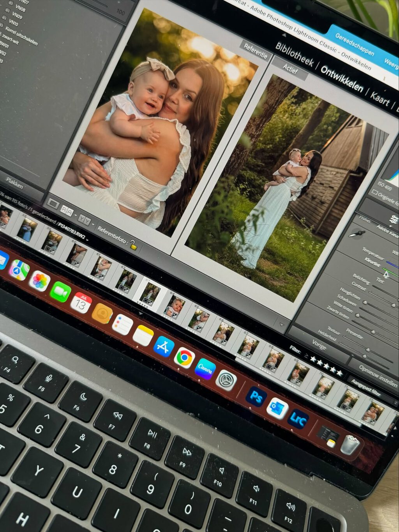Select the Y|Y before/after view button

tap(85, 220)
